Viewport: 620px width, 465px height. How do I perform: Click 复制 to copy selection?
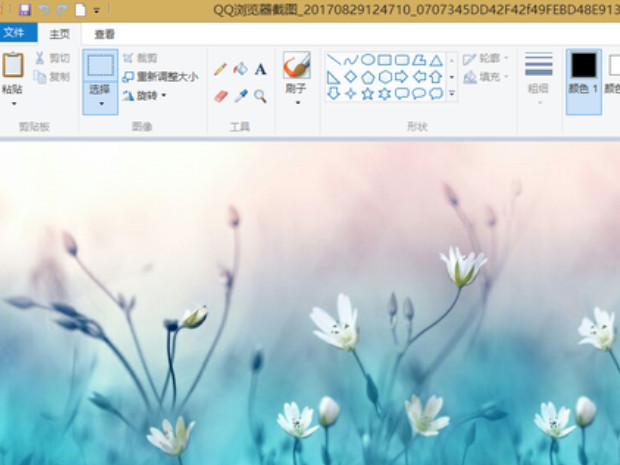coord(52,76)
